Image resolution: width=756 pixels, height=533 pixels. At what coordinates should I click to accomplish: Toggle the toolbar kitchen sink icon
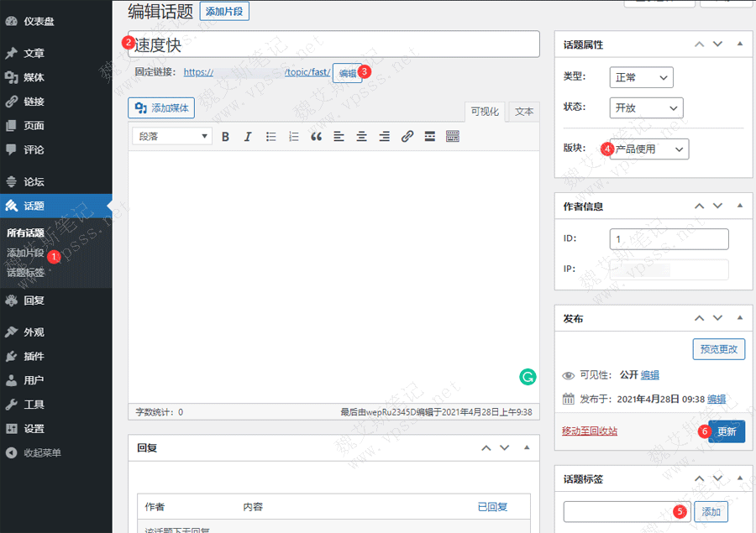coord(453,137)
